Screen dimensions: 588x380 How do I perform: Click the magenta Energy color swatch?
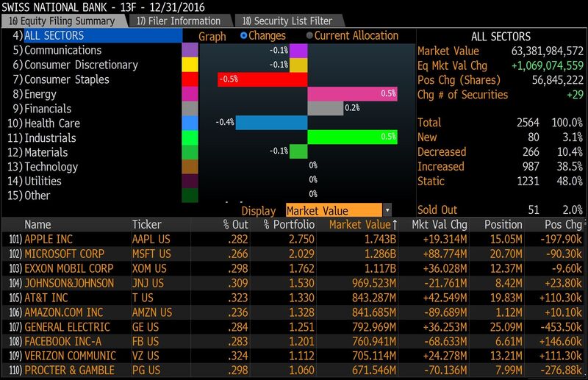pos(190,94)
